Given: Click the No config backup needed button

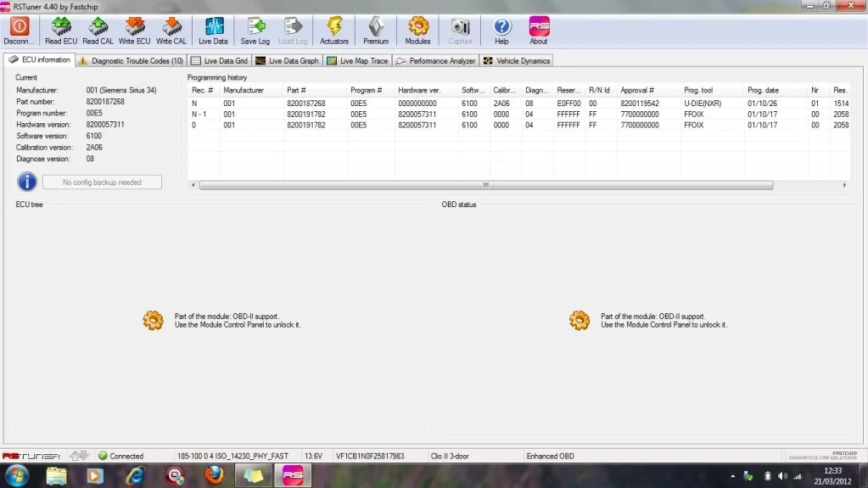Looking at the screenshot, I should tap(102, 182).
